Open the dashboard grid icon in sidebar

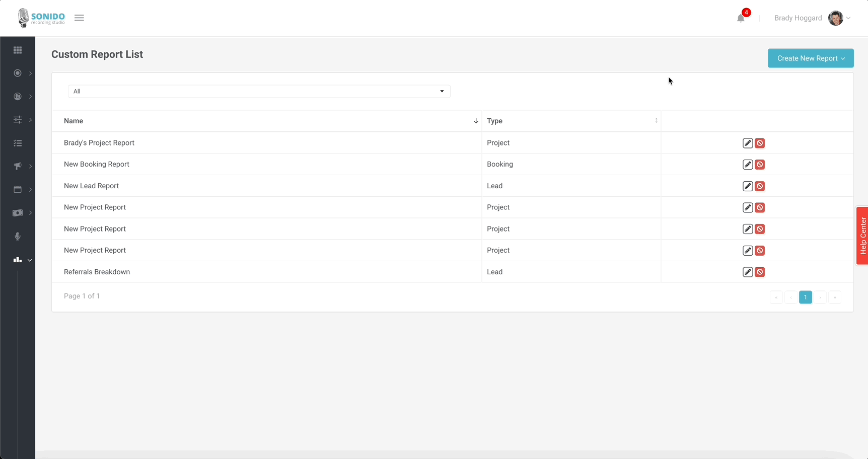pyautogui.click(x=18, y=50)
